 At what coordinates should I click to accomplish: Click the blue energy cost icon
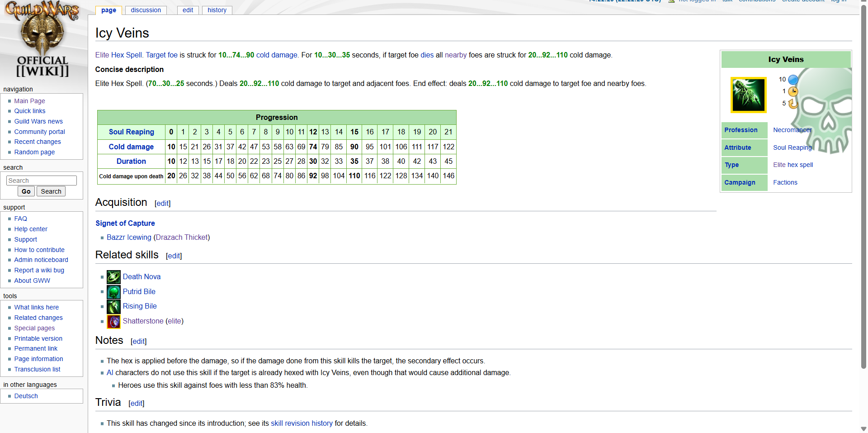[x=793, y=80]
